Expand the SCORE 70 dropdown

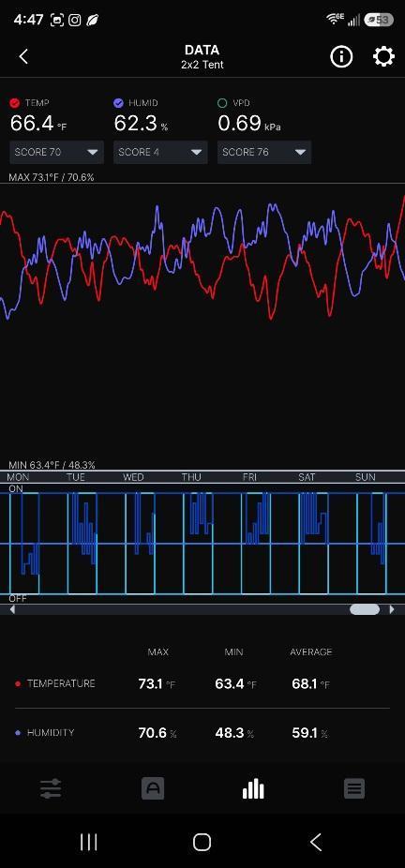click(x=56, y=152)
